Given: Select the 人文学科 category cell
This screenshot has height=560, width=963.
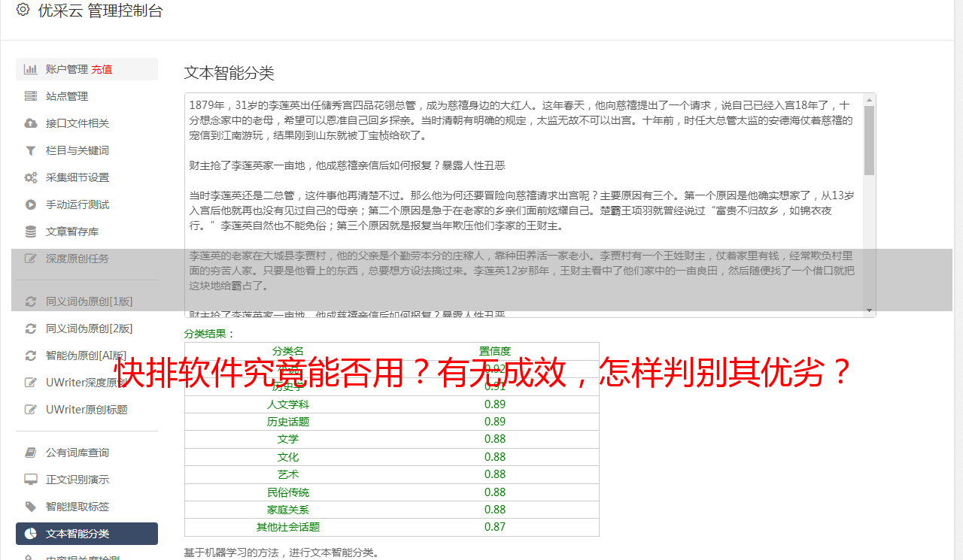Looking at the screenshot, I should click(288, 404).
